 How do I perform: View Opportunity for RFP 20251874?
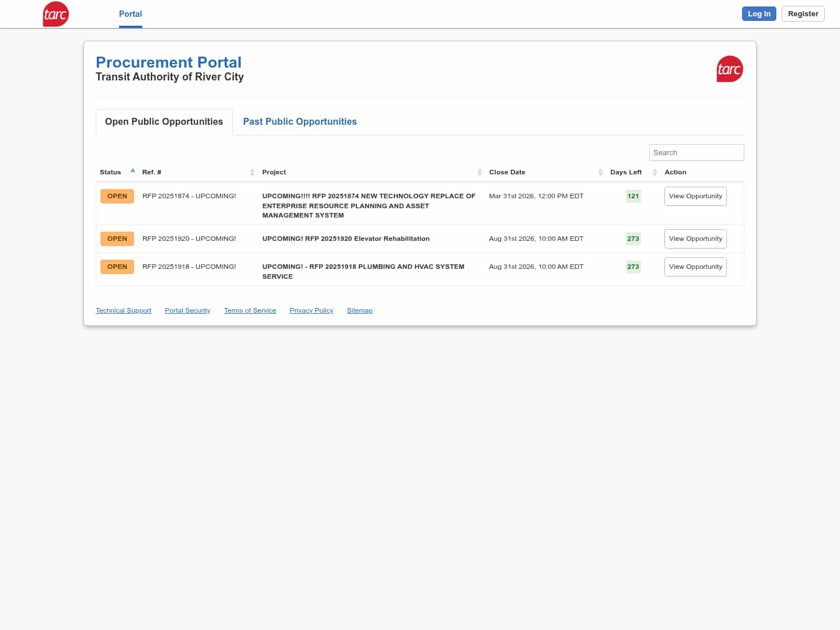tap(695, 197)
